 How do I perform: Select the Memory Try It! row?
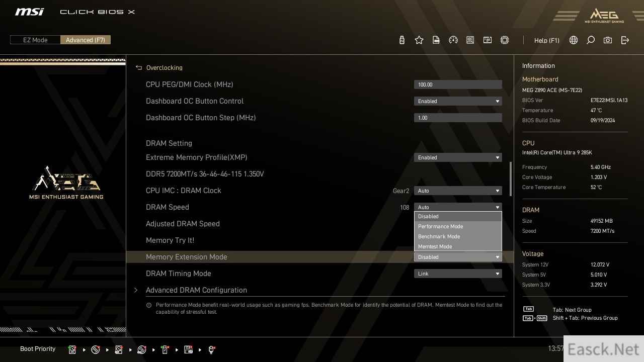click(x=320, y=240)
